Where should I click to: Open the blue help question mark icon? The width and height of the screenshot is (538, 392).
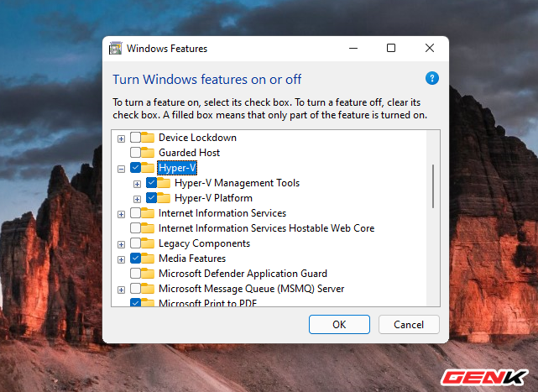[x=432, y=78]
